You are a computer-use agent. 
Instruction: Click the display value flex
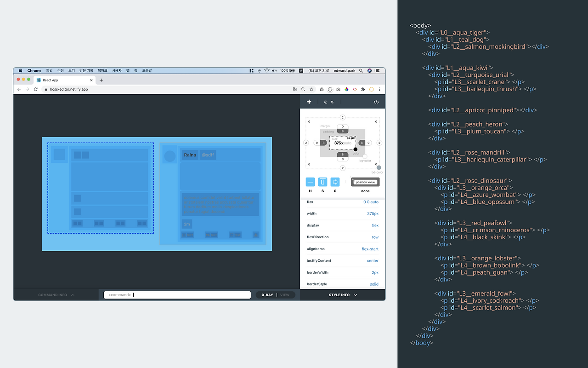coord(375,225)
